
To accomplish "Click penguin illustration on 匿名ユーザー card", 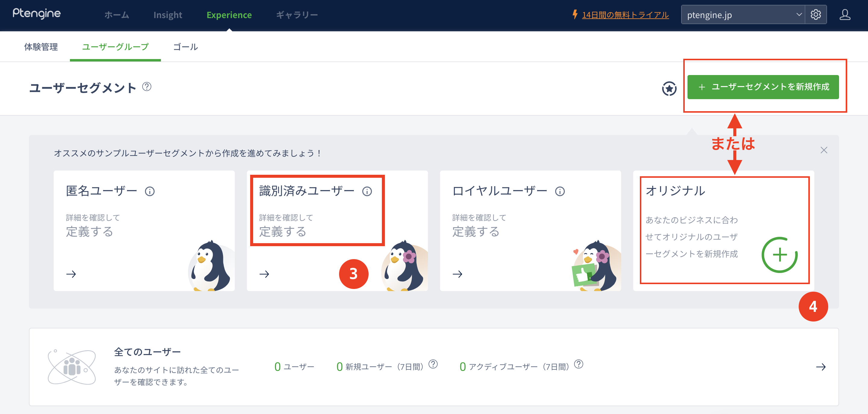I will coord(211,265).
